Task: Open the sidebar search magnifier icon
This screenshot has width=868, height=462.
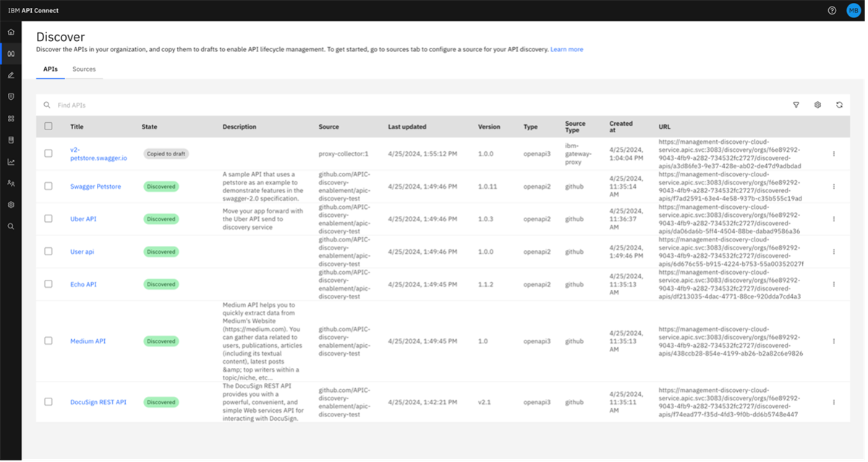Action: (x=11, y=226)
